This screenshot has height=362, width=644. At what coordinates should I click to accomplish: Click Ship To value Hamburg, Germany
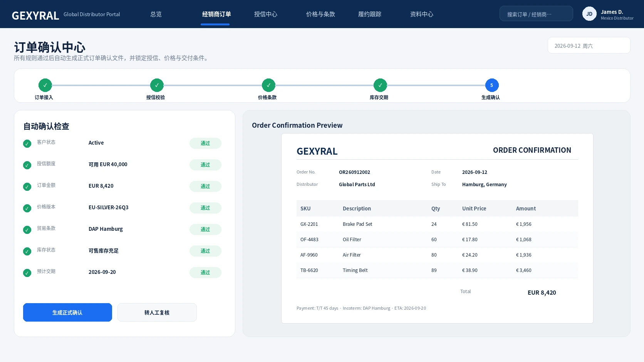coord(485,185)
